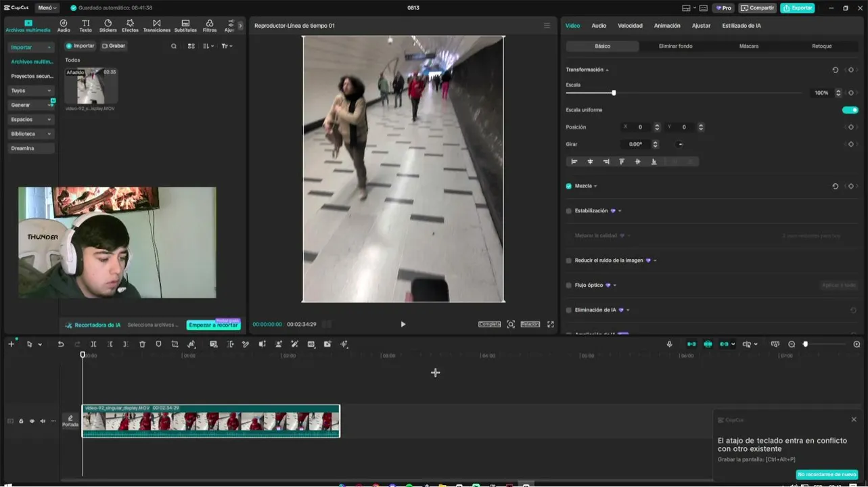The image size is (868, 487).
Task: Select the video-92 media thumbnail
Action: click(x=91, y=85)
